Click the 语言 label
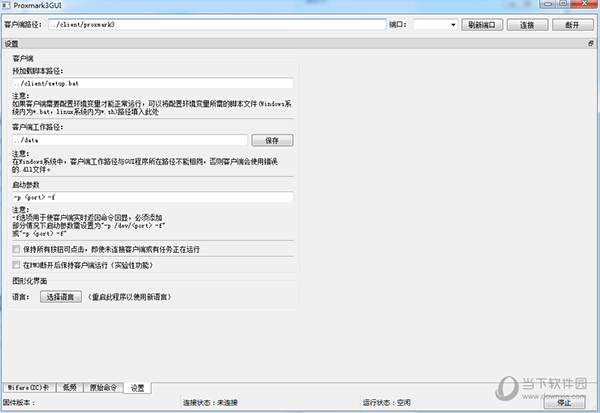600x413 pixels. [21, 297]
